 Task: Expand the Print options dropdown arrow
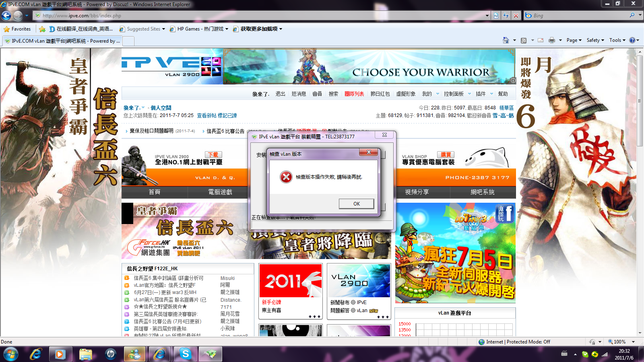point(560,40)
